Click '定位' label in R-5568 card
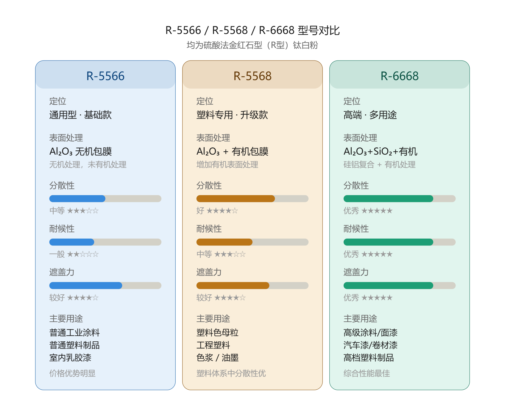The image size is (505, 420). (x=205, y=101)
